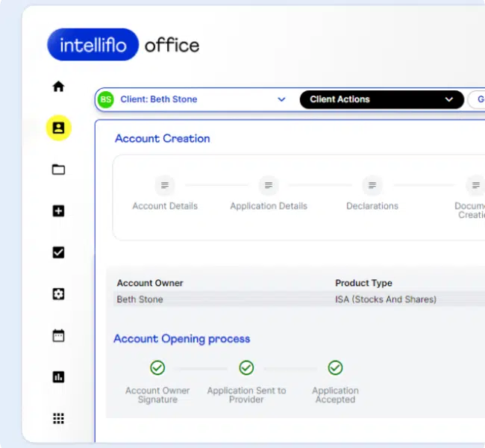Open the Client Actions dropdown
This screenshot has height=448, width=485.
point(382,99)
